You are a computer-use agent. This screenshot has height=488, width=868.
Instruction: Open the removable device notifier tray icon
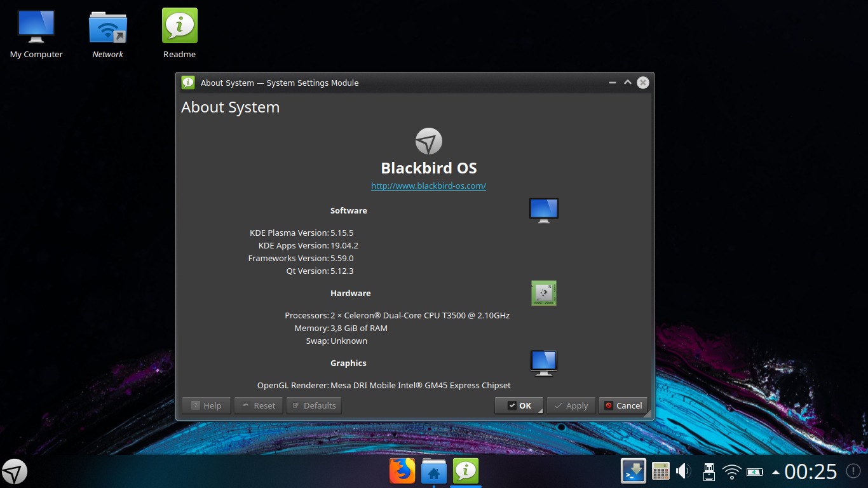click(709, 471)
